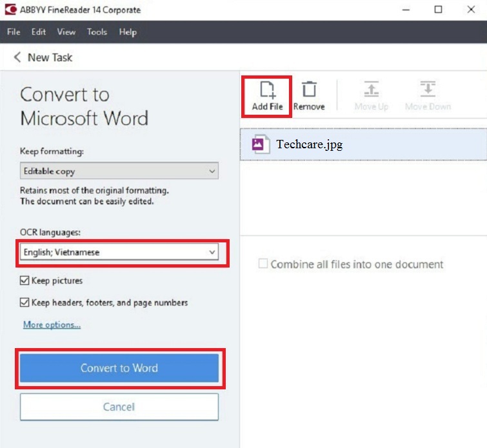487x448 pixels.
Task: Expand the OCR languages dropdown
Action: [x=119, y=252]
